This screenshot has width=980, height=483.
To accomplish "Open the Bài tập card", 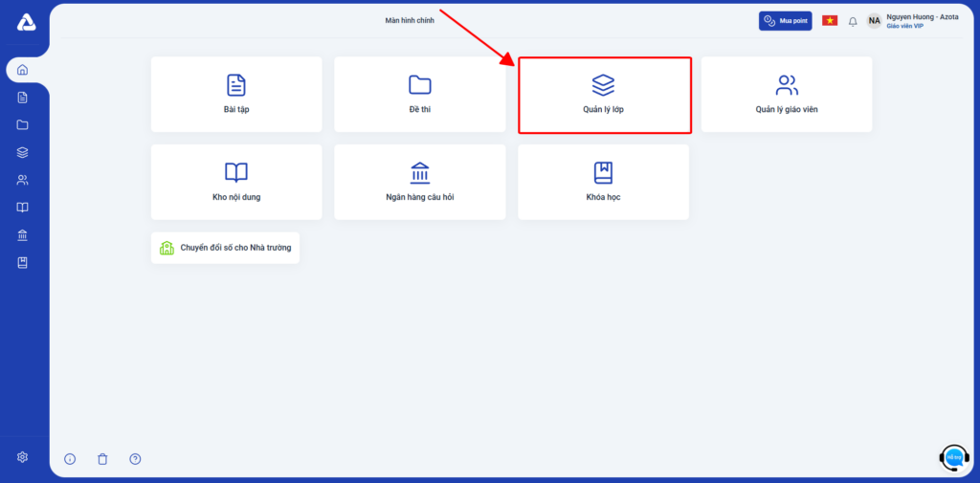I will [236, 94].
